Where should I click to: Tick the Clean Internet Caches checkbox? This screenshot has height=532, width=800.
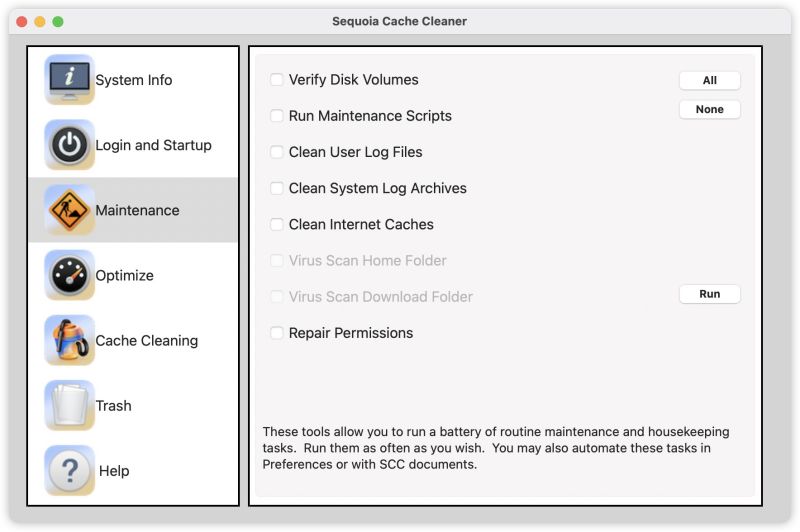(277, 224)
